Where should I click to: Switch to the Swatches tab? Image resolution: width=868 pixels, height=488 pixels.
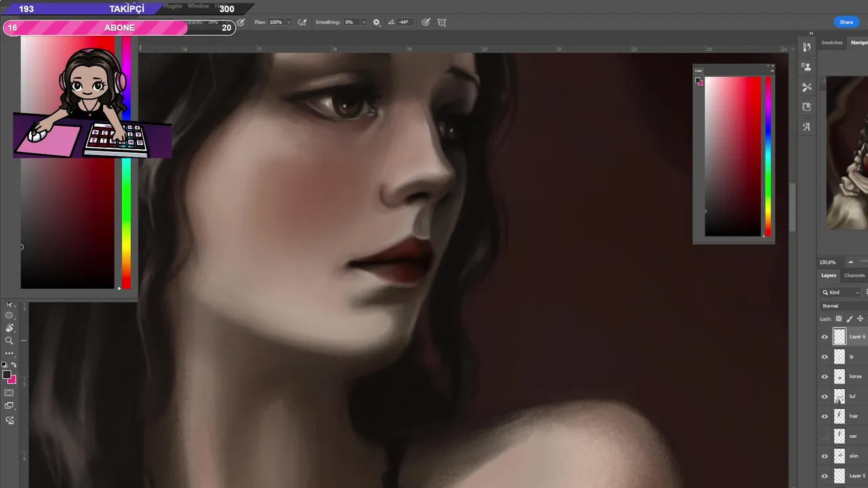[x=832, y=43]
